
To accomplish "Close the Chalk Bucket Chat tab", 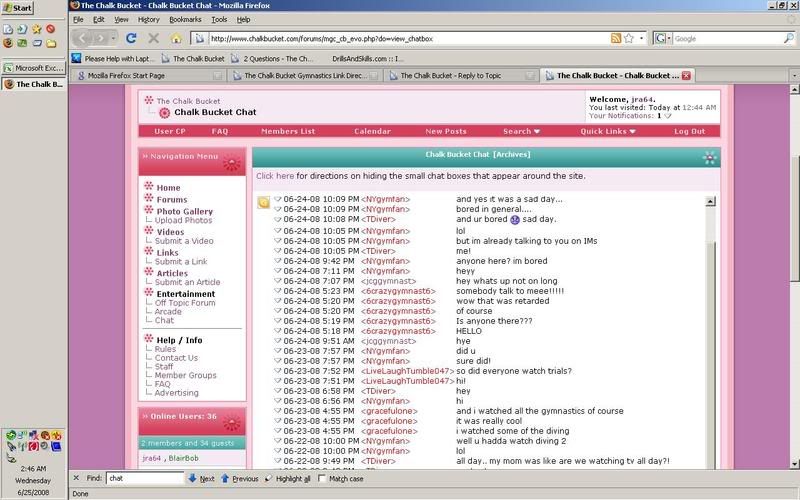I will point(686,76).
